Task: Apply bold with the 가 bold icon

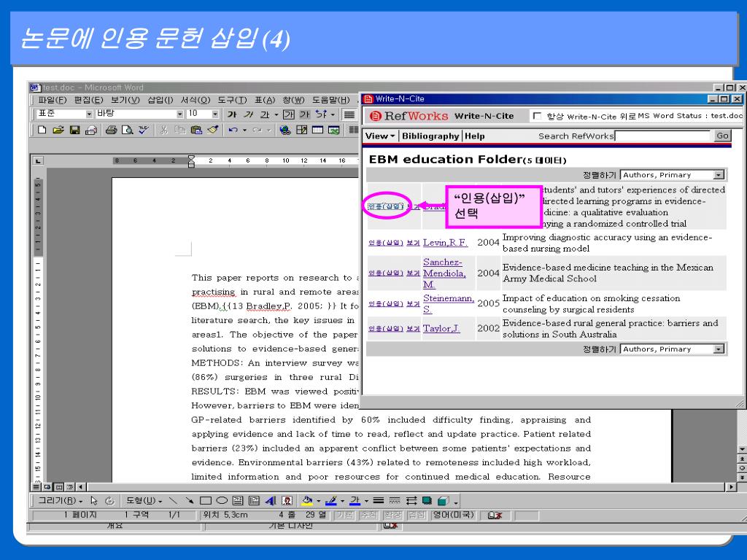Action: 232,114
